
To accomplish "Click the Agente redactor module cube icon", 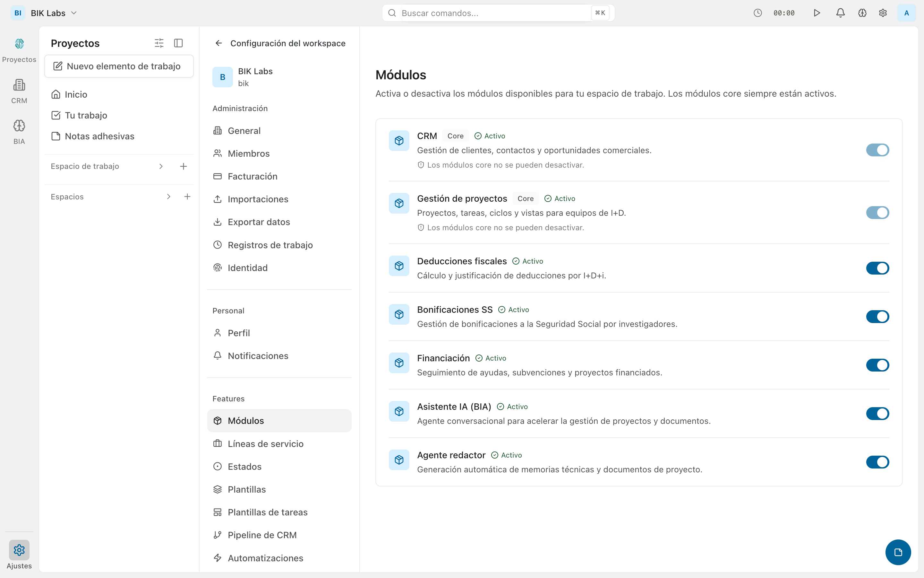I will click(399, 460).
